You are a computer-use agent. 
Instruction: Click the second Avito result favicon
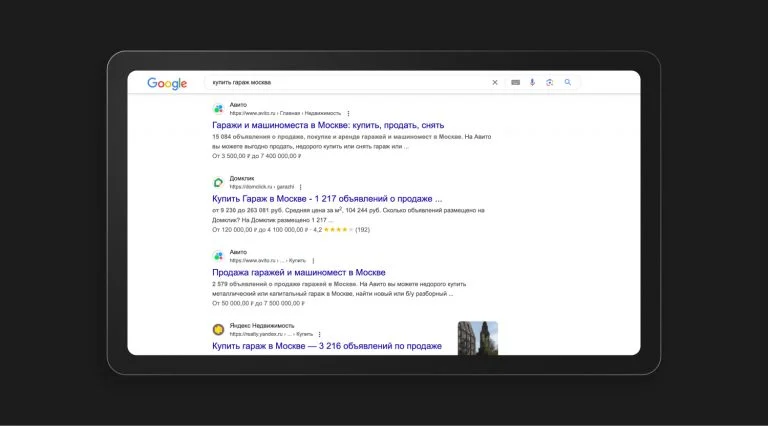click(x=218, y=256)
